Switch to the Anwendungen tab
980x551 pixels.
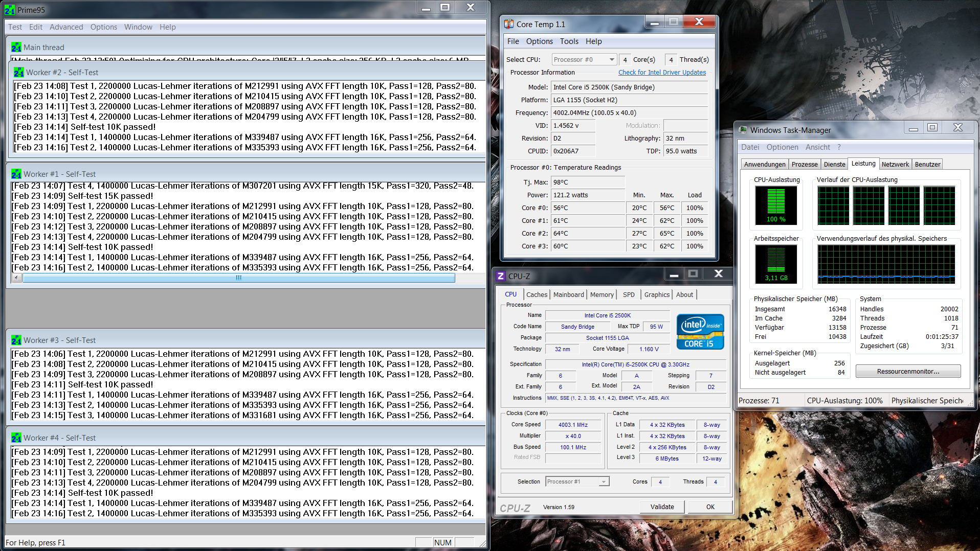[765, 165]
